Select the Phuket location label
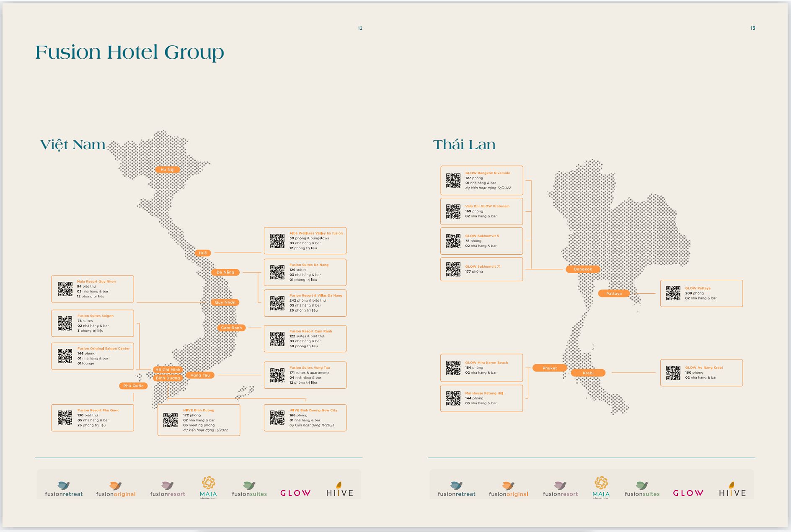The image size is (791, 532). [550, 368]
